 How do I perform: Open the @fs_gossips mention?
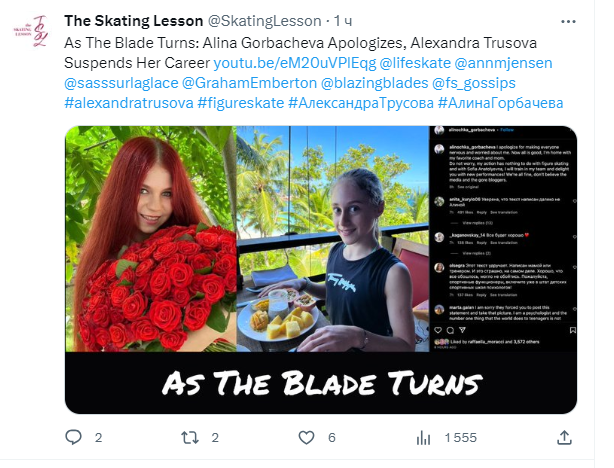[x=473, y=83]
